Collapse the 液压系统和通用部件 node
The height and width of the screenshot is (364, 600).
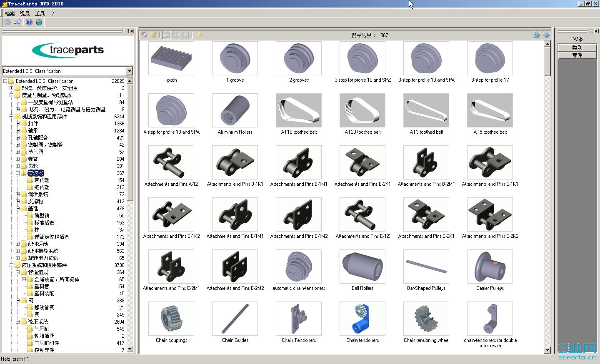[11, 265]
